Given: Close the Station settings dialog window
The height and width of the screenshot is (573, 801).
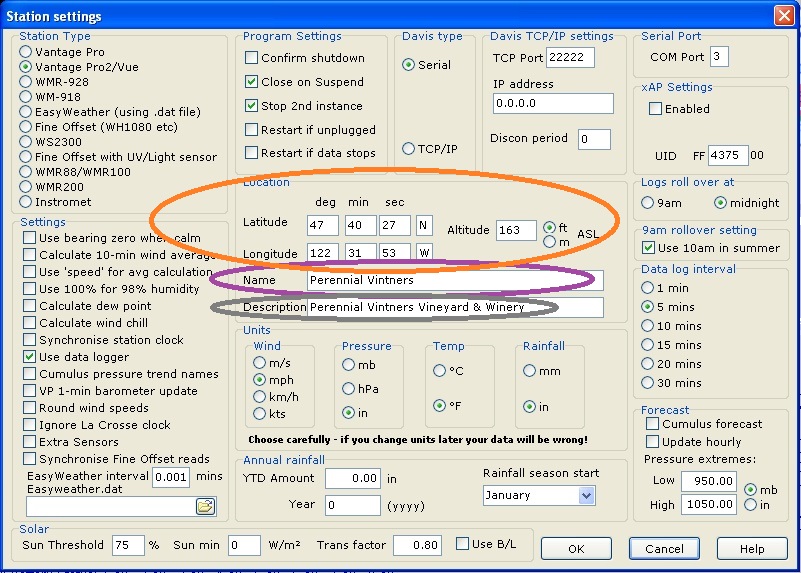Looking at the screenshot, I should click(x=785, y=15).
